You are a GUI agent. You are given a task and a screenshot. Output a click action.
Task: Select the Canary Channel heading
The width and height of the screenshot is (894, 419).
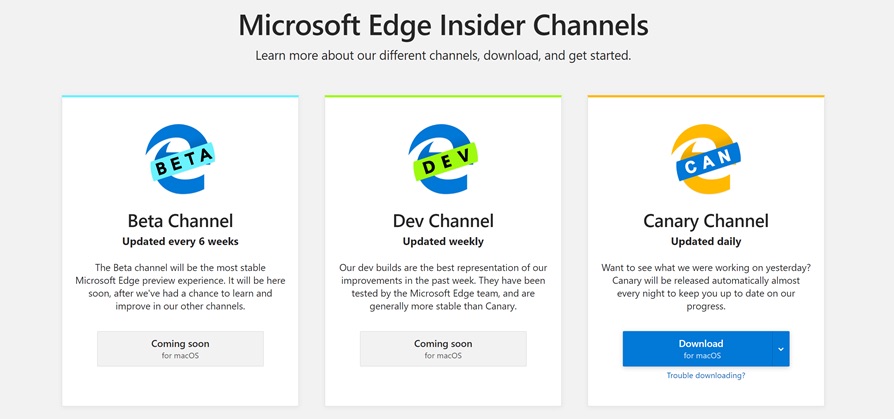[x=706, y=221]
